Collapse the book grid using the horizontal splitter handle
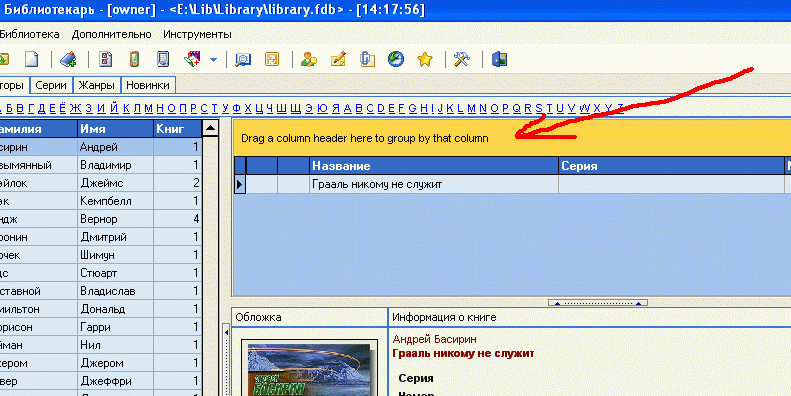The image size is (791, 396). point(598,303)
